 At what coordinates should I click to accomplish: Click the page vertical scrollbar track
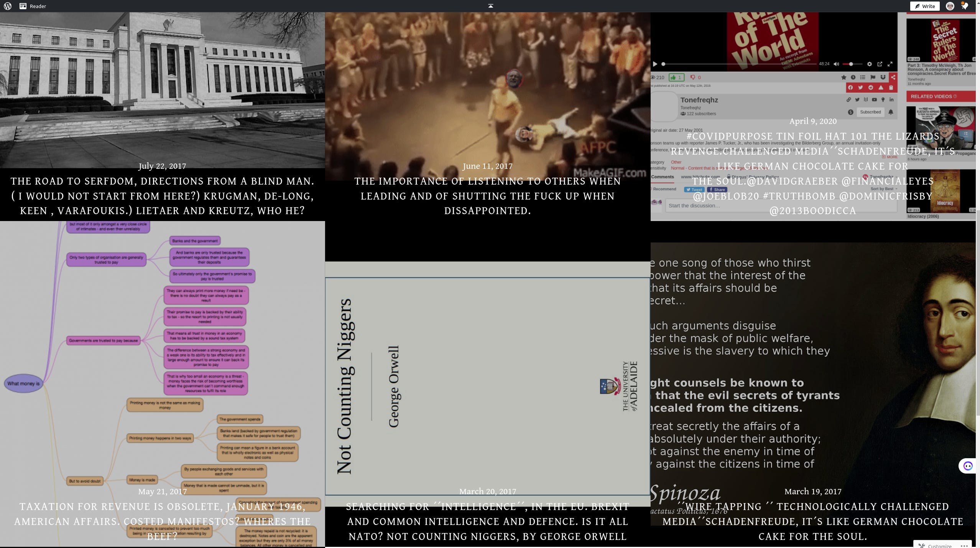point(978,115)
